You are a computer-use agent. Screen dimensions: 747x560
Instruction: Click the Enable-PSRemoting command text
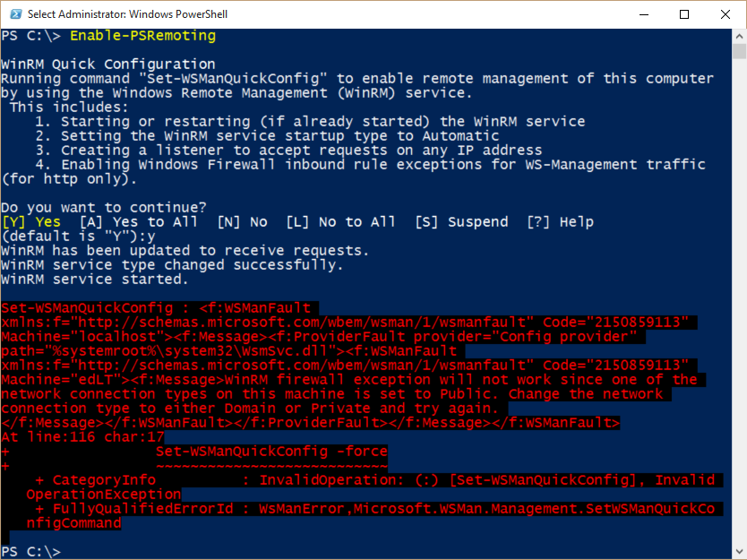coord(143,36)
